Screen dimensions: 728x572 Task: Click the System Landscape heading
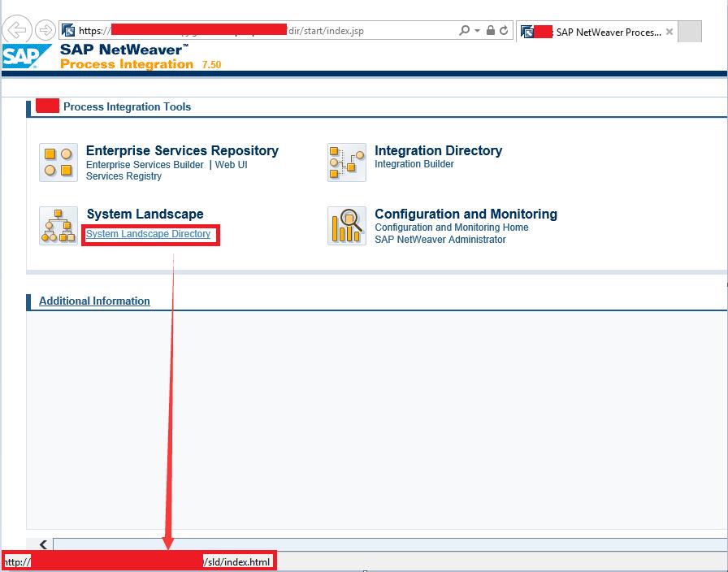(145, 214)
